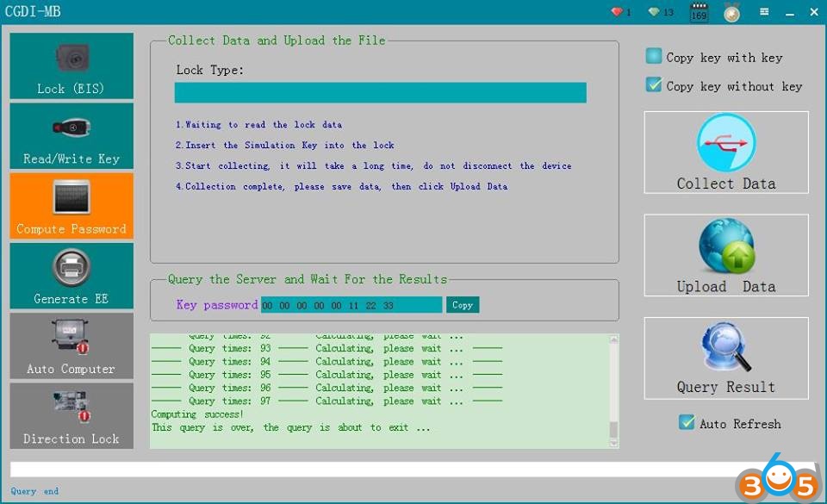Toggle Copy key without key checkbox

click(654, 85)
